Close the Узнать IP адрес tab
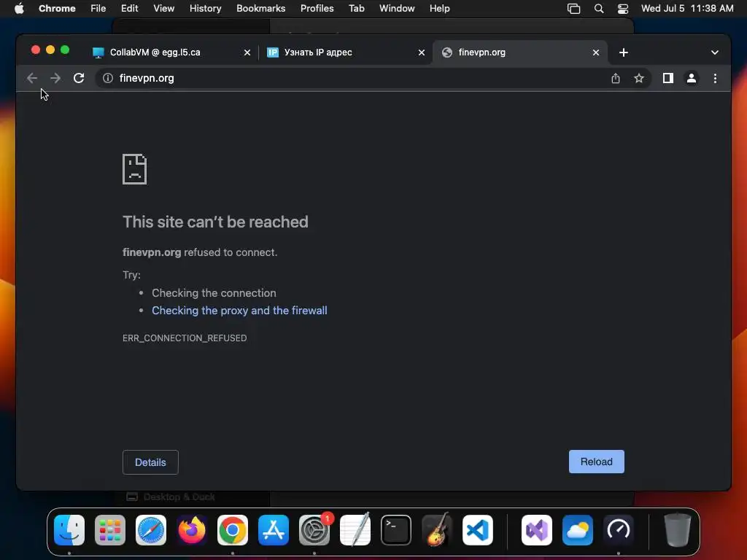Screen dimensions: 747x560 pos(422,52)
